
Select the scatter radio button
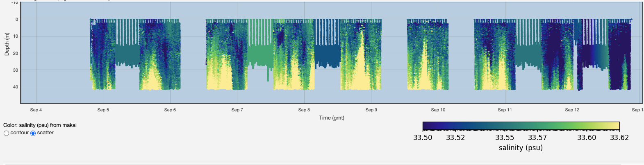click(33, 133)
